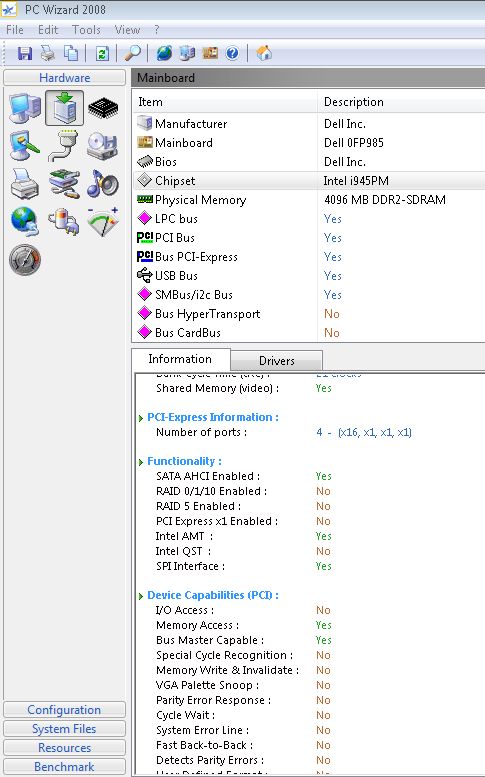Switch to the Information tab

click(180, 359)
